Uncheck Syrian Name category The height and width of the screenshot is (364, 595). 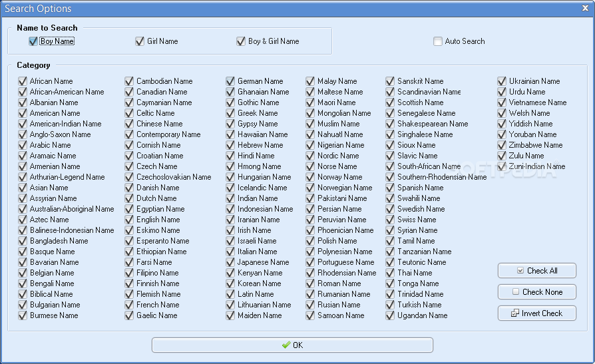pos(390,230)
